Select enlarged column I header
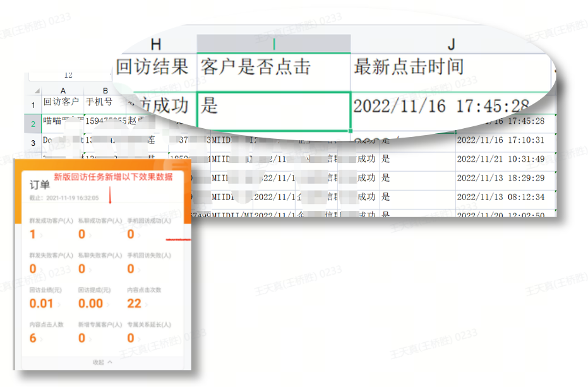 273,44
